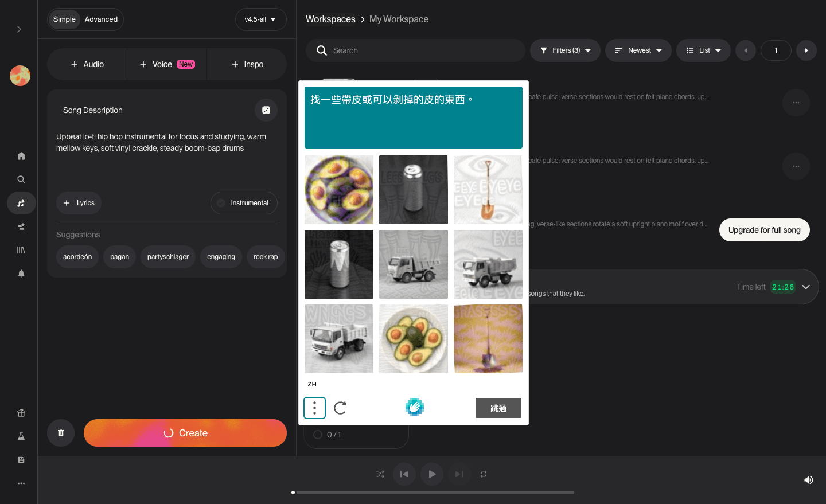Go to previous page arrow
The width and height of the screenshot is (826, 504).
tap(746, 50)
